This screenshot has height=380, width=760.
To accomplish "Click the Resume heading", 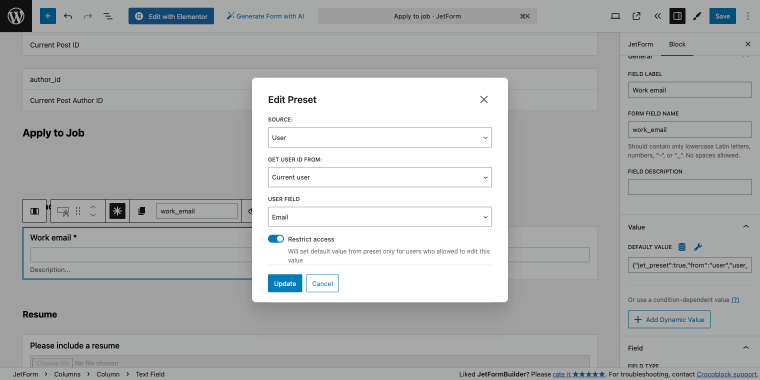I will coord(40,314).
